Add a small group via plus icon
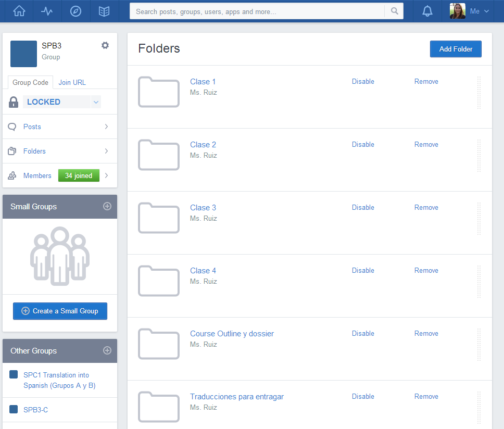This screenshot has width=504, height=429. tap(107, 206)
